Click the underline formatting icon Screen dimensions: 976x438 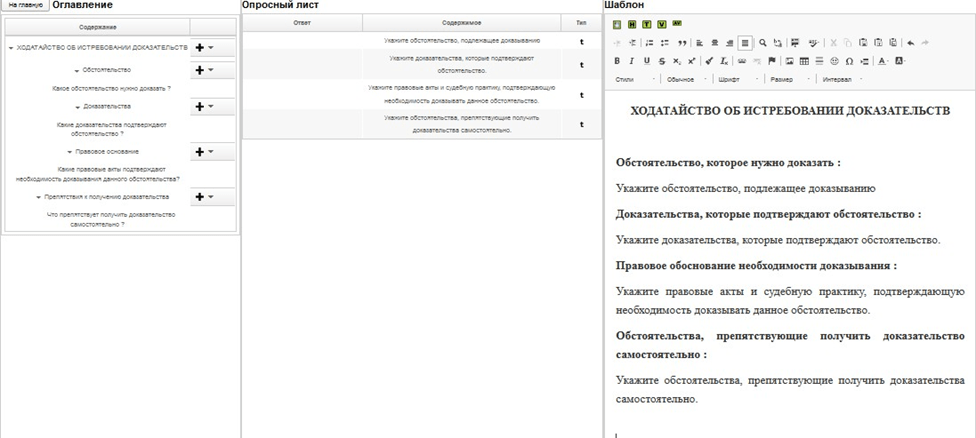[647, 61]
